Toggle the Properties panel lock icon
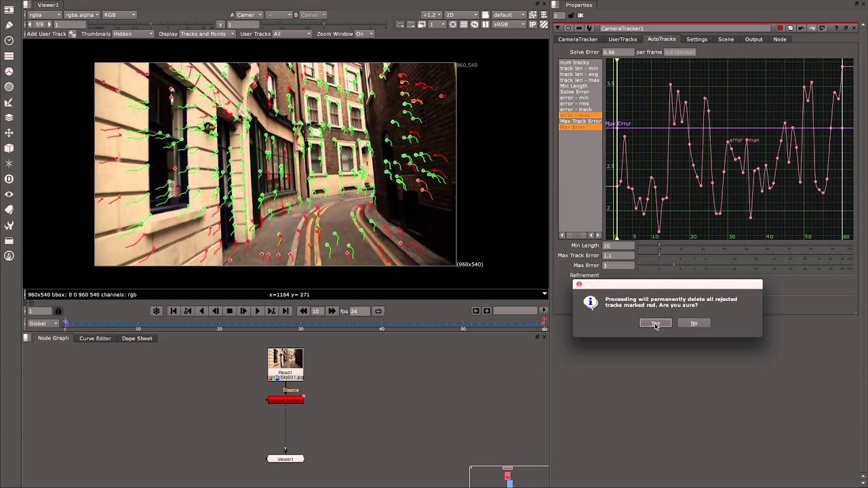 tap(571, 16)
